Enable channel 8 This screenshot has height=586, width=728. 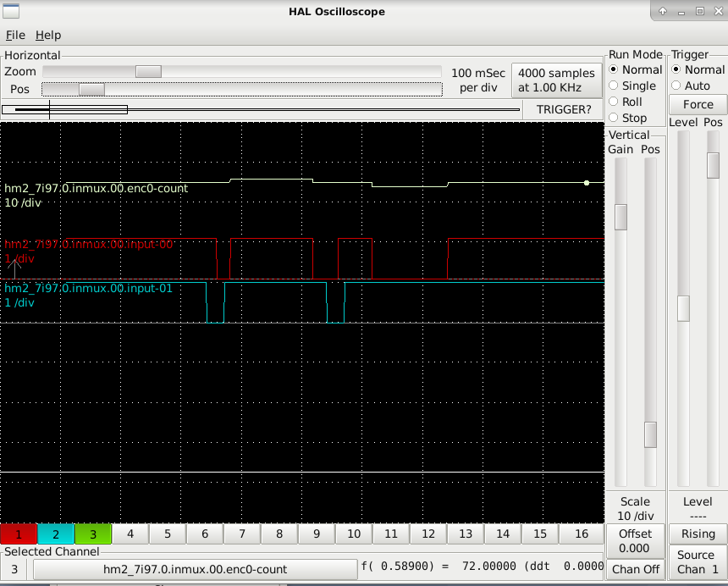pos(279,534)
